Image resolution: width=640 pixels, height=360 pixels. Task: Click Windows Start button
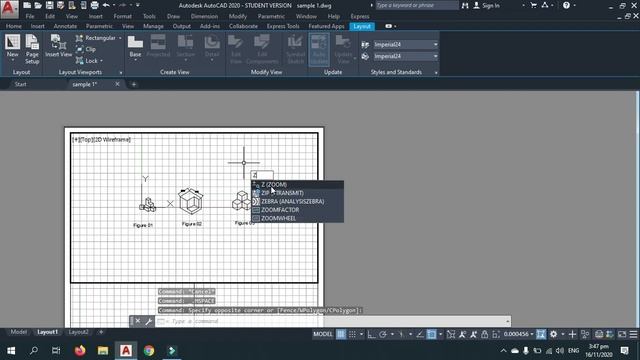click(x=11, y=351)
